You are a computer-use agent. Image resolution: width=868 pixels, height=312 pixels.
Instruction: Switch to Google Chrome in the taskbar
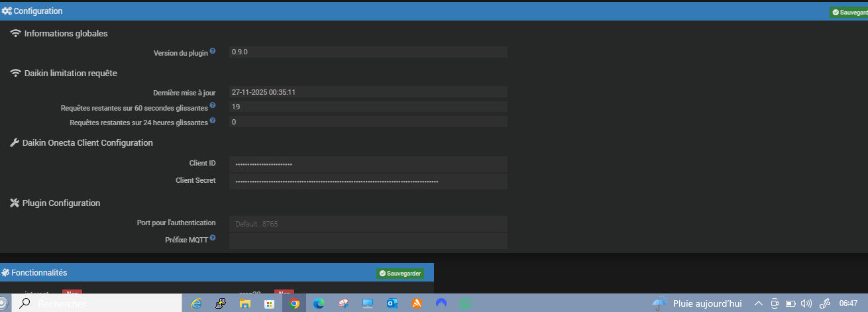click(x=294, y=303)
